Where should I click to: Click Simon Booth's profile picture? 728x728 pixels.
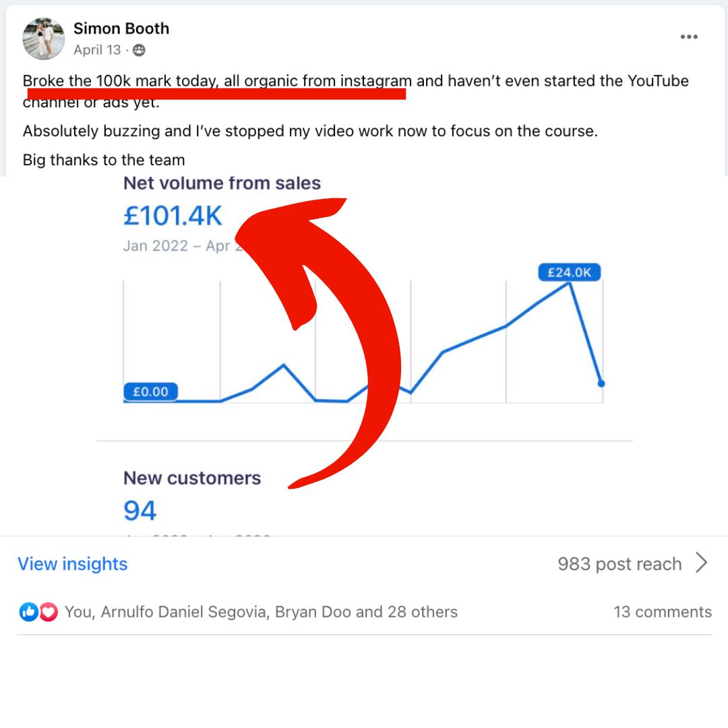click(44, 38)
